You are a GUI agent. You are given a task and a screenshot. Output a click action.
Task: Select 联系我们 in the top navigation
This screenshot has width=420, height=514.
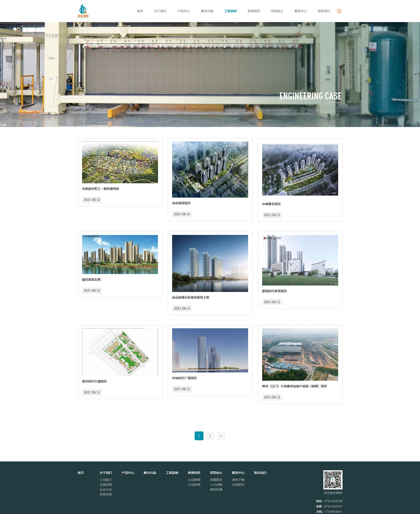coord(324,11)
